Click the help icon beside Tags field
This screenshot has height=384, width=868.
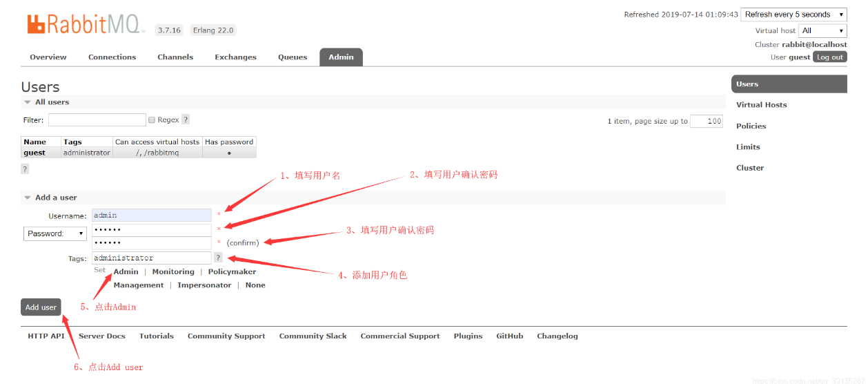pyautogui.click(x=218, y=258)
